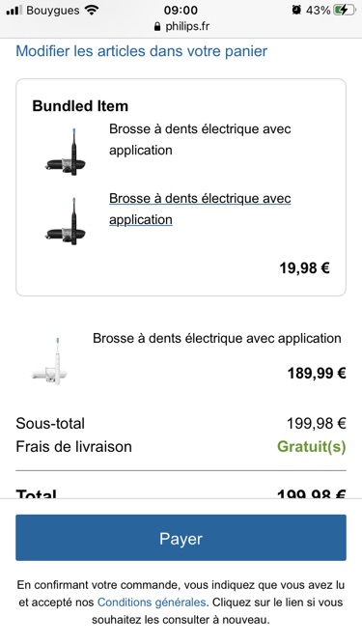Click the blue Payer button

point(181,538)
